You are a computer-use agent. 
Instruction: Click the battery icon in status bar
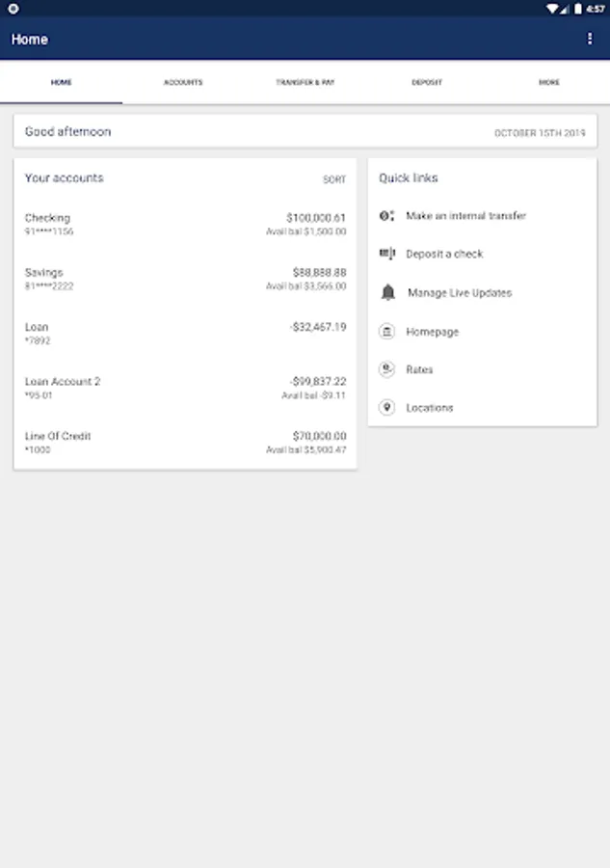pos(577,8)
